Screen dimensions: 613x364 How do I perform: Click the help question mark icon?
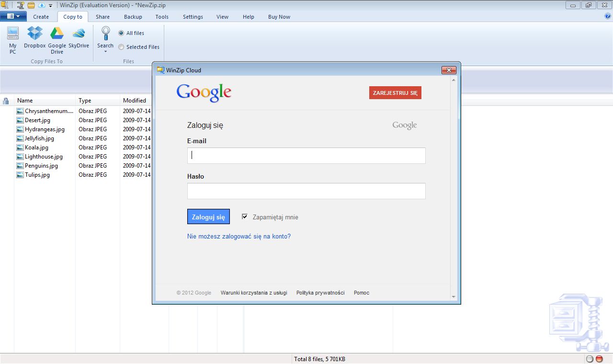pos(608,16)
